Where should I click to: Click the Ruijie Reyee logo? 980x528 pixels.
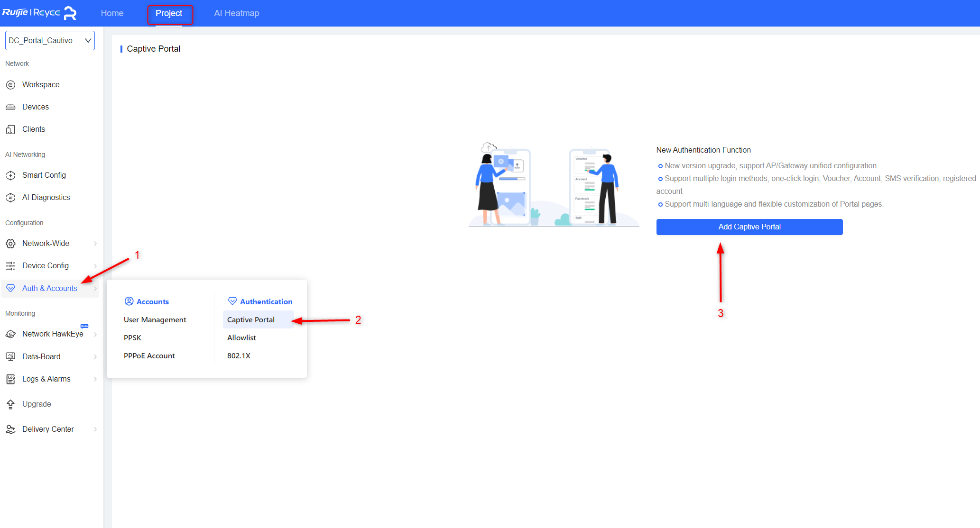(x=40, y=13)
